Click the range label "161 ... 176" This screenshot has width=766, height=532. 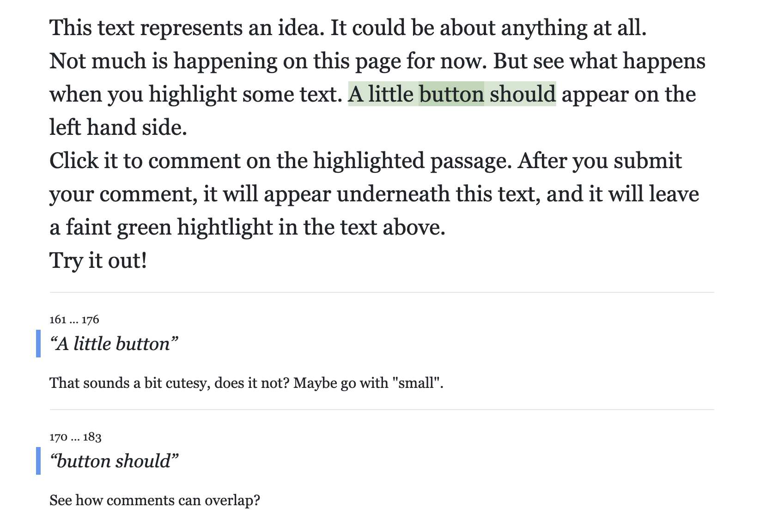coord(74,320)
